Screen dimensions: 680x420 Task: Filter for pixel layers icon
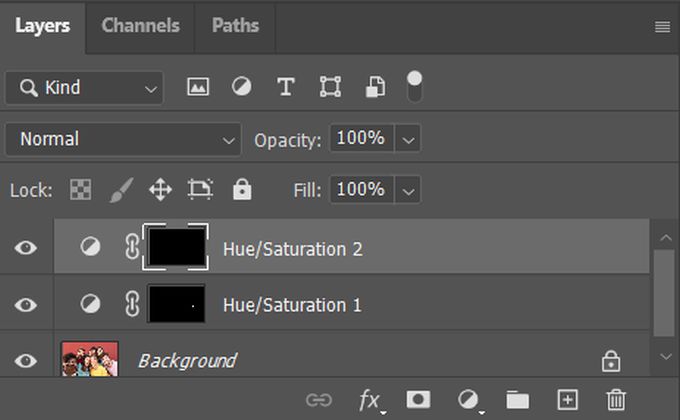pos(198,87)
